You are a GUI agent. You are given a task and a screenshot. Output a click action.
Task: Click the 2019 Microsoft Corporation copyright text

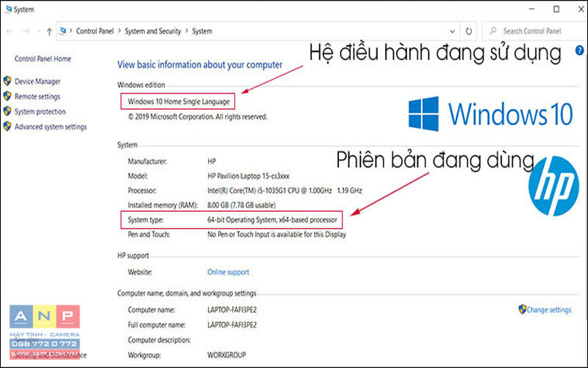[198, 117]
